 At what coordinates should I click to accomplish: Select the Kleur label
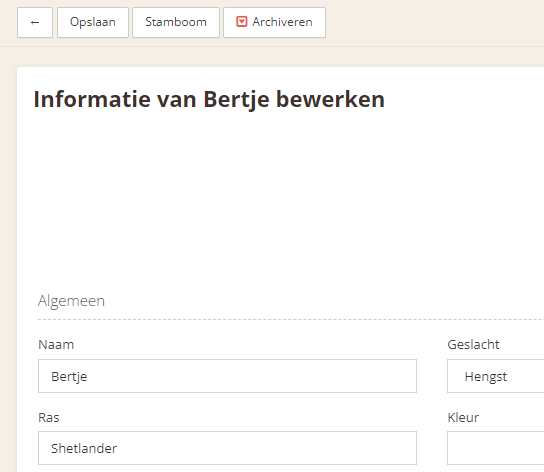[x=463, y=417]
